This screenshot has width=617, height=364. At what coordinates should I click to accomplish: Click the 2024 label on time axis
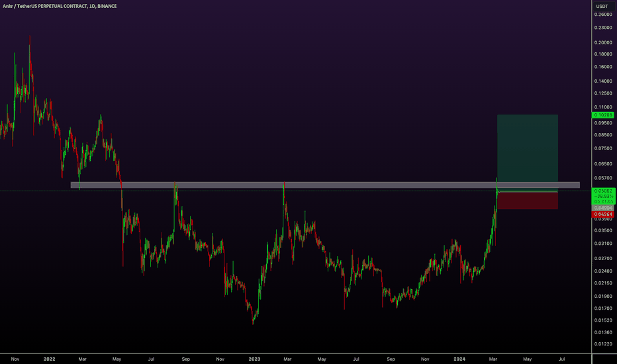[459, 359]
